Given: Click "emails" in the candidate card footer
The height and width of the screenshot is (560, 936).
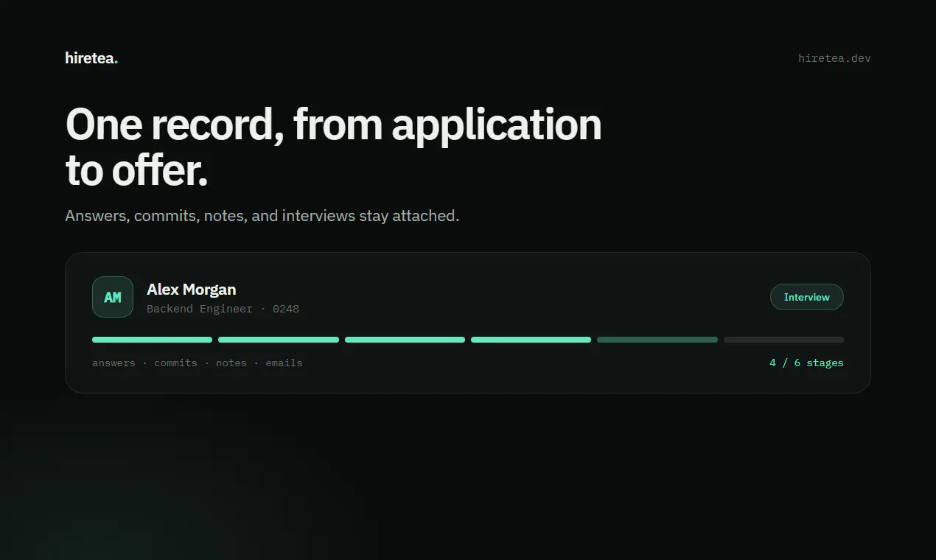Looking at the screenshot, I should 284,363.
